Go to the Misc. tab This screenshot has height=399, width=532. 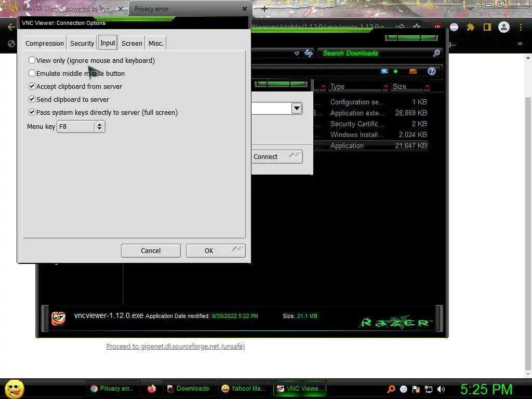(x=156, y=43)
